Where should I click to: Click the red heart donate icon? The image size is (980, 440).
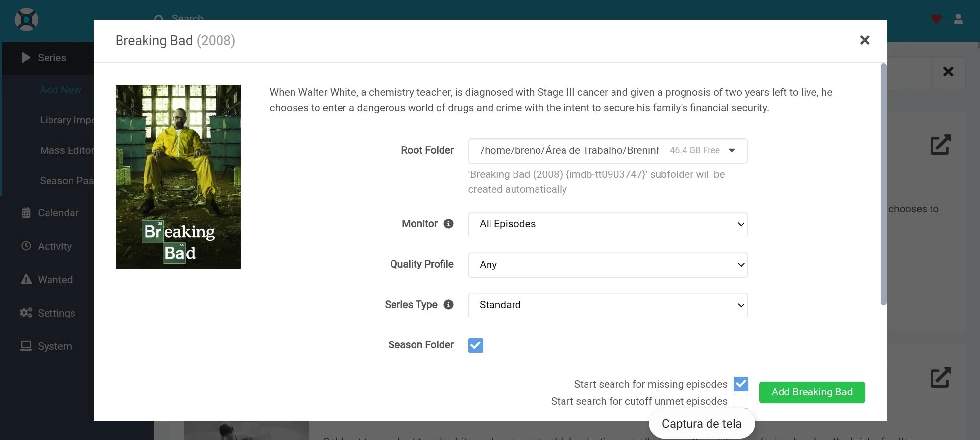pyautogui.click(x=936, y=19)
